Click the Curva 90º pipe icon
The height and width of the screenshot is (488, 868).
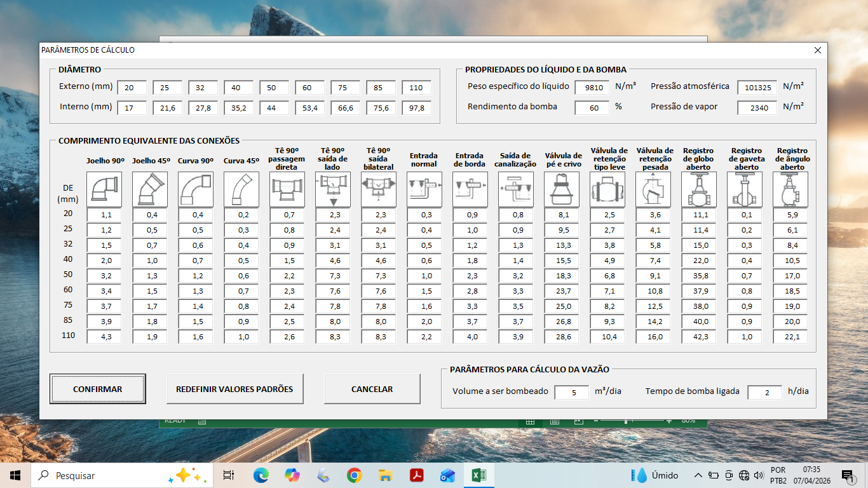pos(196,189)
